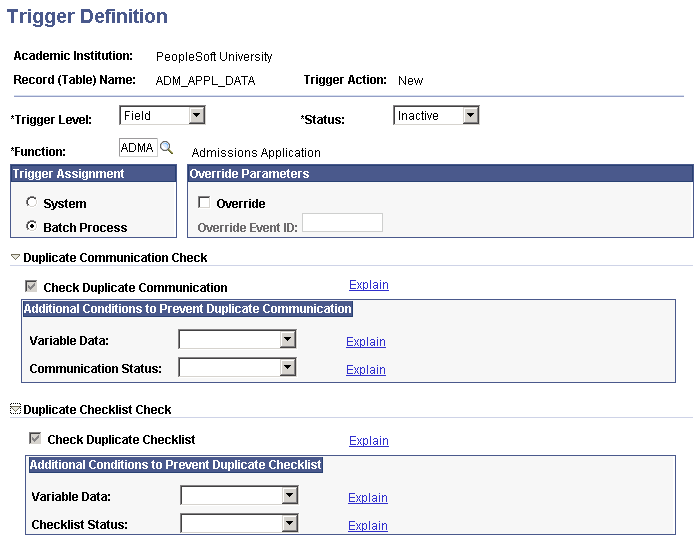
Task: Open the Function lookup magnifier icon
Action: coord(166,147)
